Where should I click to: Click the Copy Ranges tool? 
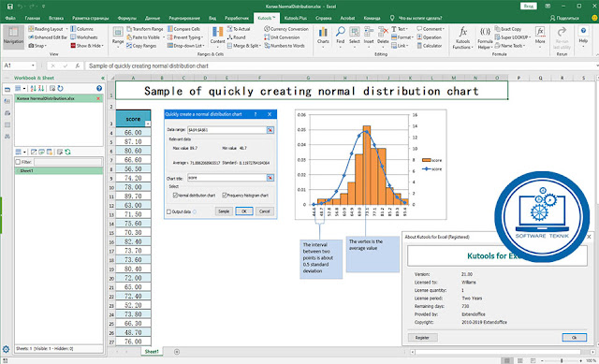tap(141, 46)
